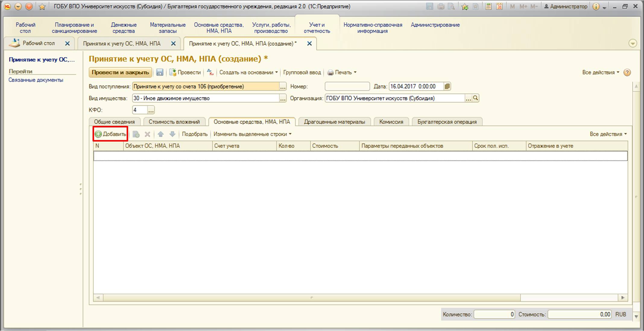Click the Провести и закрыть button
Image resolution: width=644 pixels, height=331 pixels.
coord(120,72)
